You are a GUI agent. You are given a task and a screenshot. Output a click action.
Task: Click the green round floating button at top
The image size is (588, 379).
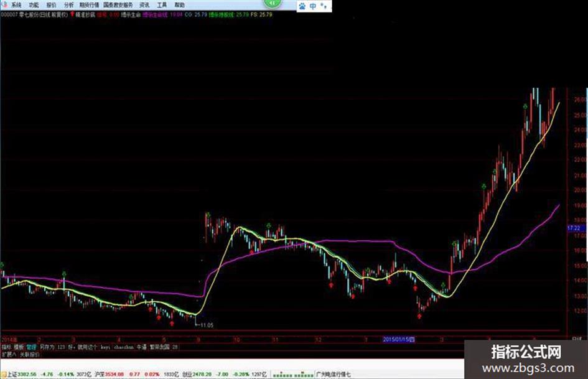click(x=273, y=3)
